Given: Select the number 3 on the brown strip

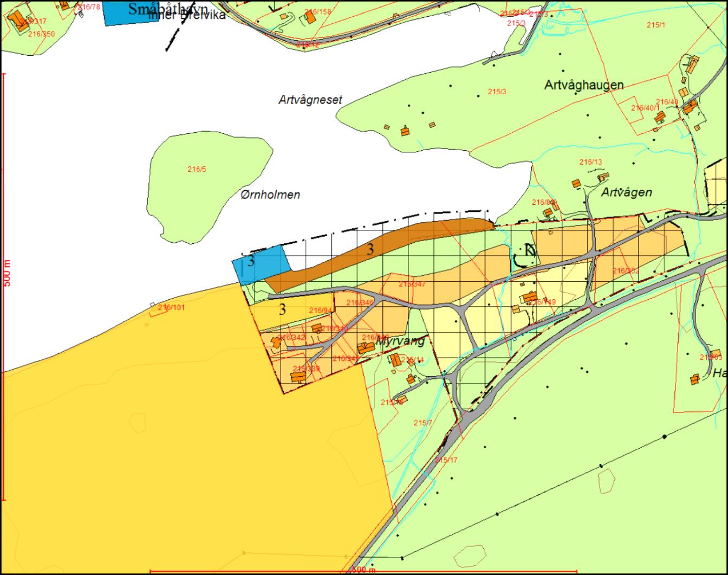Looking at the screenshot, I should coord(370,249).
